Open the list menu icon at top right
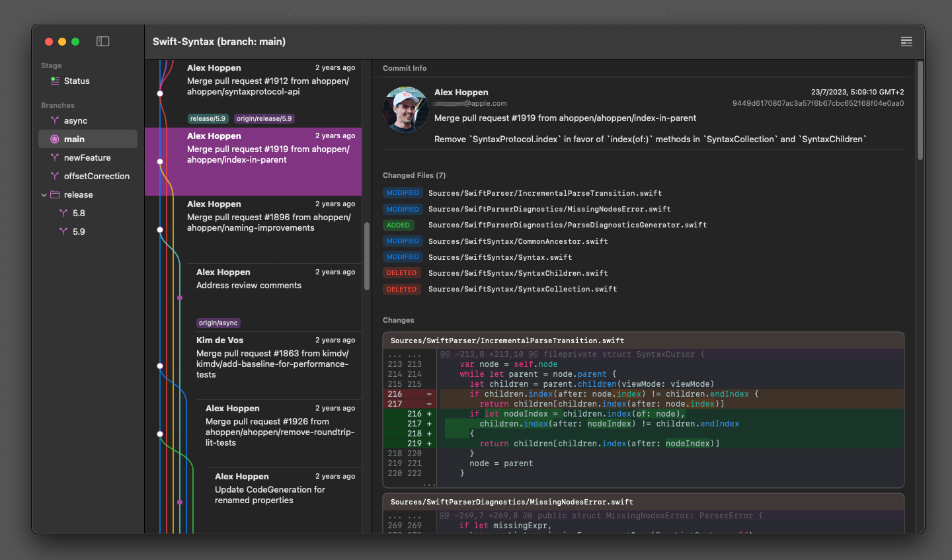Screen dimensions: 952x560 pyautogui.click(x=906, y=42)
